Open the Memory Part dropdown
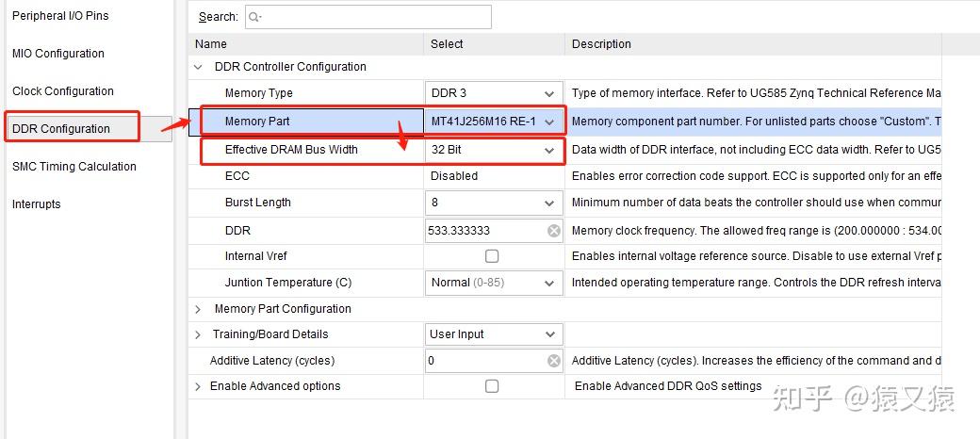Screen dimensions: 980x439 pyautogui.click(x=549, y=122)
